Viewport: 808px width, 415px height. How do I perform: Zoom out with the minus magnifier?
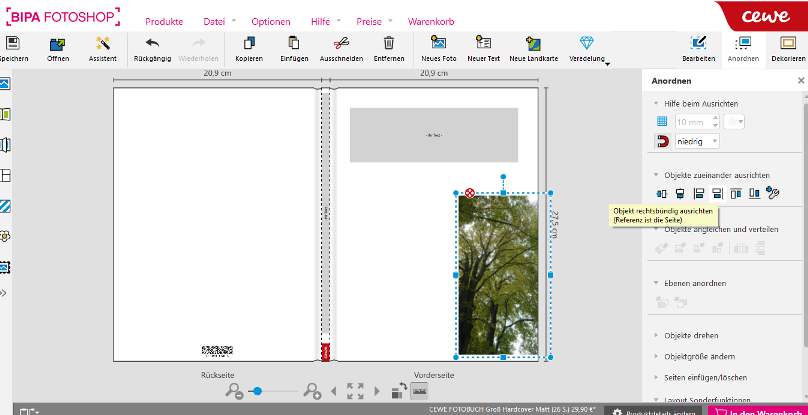click(x=234, y=391)
